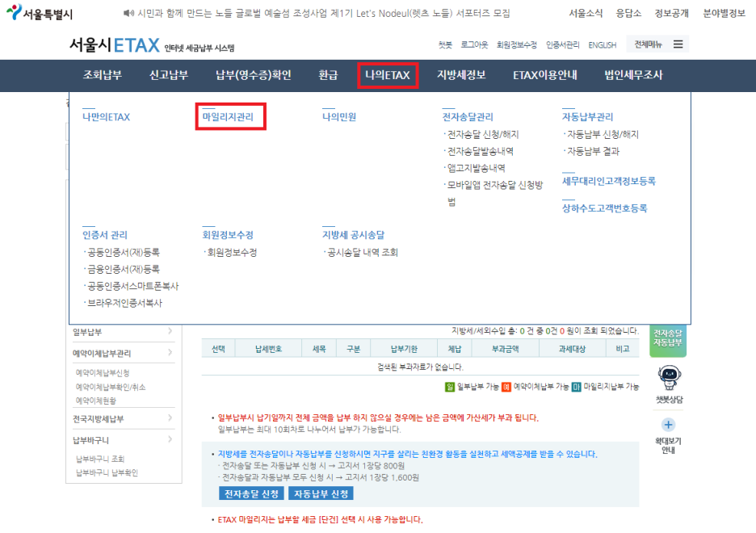Viewport: 756px width, 533px height.
Task: Open 전자송달관리 heading link
Action: pos(468,117)
